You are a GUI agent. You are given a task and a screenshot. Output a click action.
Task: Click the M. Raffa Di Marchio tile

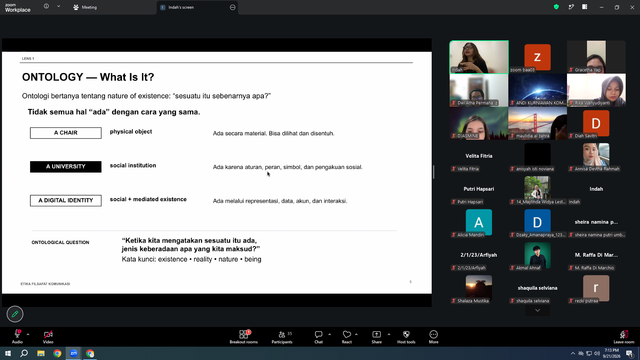tap(596, 256)
